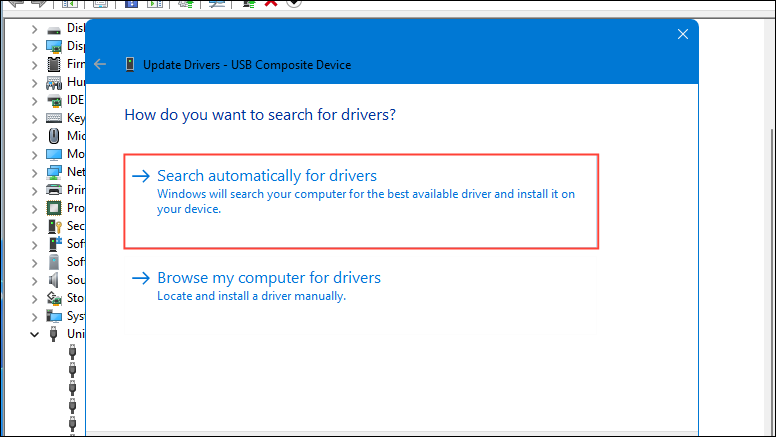Select the Mice mouse-shaped icon

[54, 136]
